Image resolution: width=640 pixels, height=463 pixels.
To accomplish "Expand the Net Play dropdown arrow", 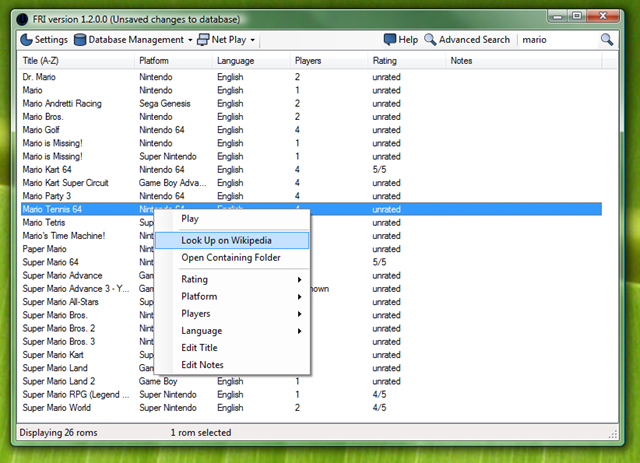I will point(253,40).
